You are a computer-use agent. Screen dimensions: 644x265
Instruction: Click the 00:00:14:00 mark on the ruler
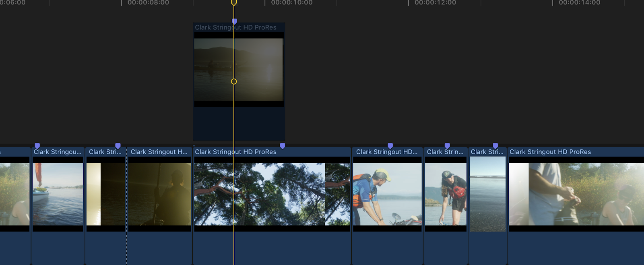point(553,3)
